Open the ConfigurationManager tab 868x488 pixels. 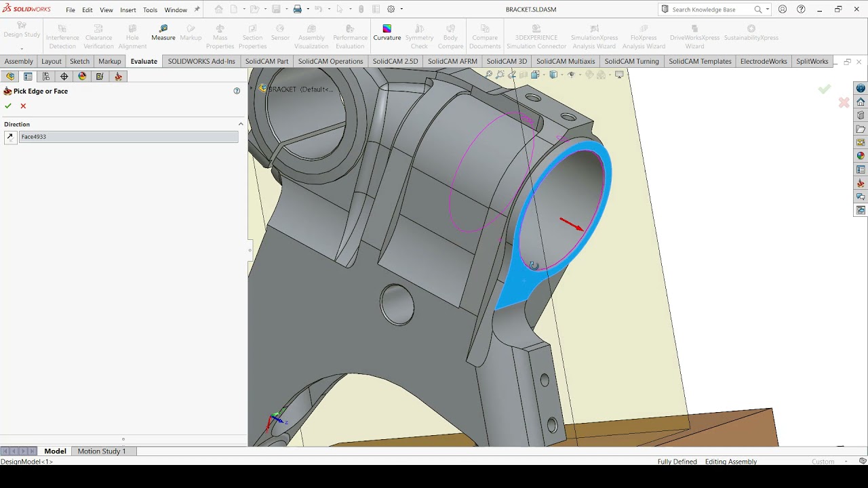point(46,77)
